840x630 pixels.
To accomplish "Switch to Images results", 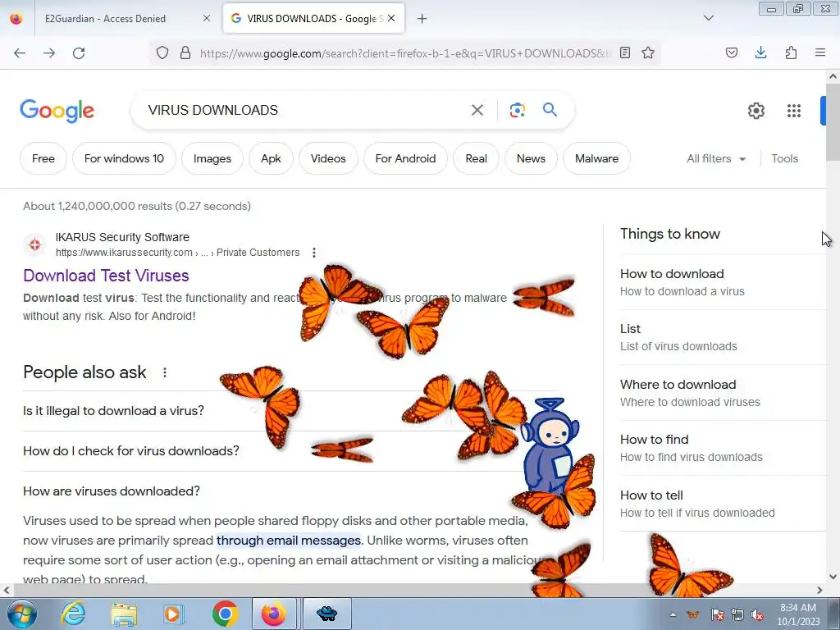I will (x=212, y=158).
